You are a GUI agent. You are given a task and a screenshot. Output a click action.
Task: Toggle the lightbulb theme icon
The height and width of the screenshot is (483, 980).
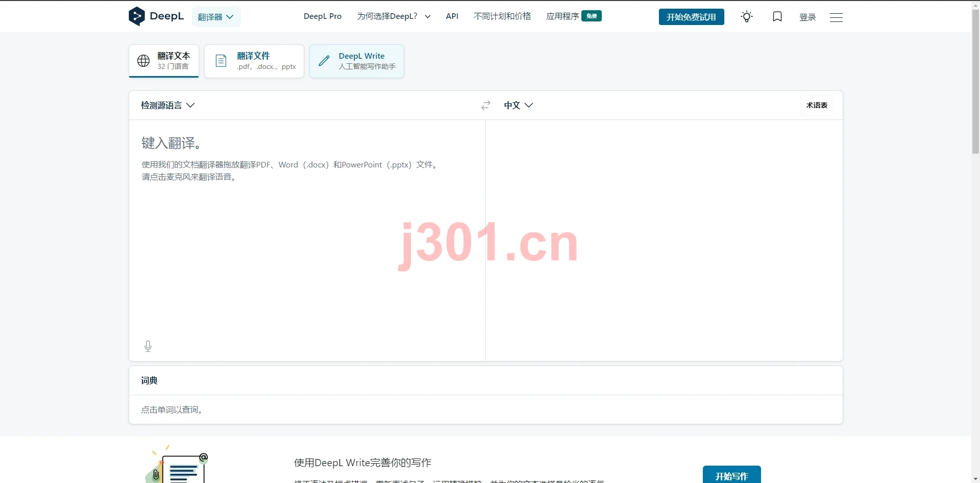click(747, 17)
